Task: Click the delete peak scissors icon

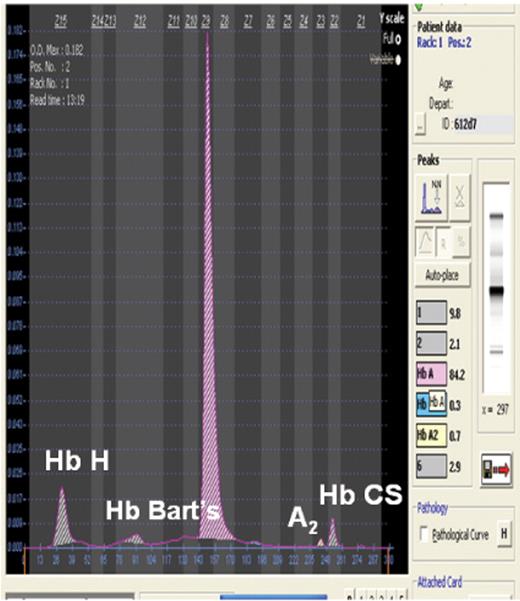Action: point(460,198)
